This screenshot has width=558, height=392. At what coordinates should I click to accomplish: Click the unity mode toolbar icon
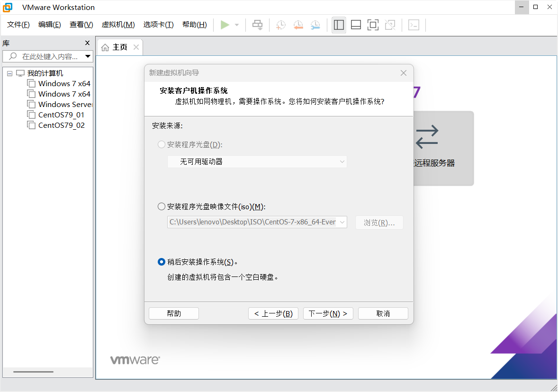[390, 25]
